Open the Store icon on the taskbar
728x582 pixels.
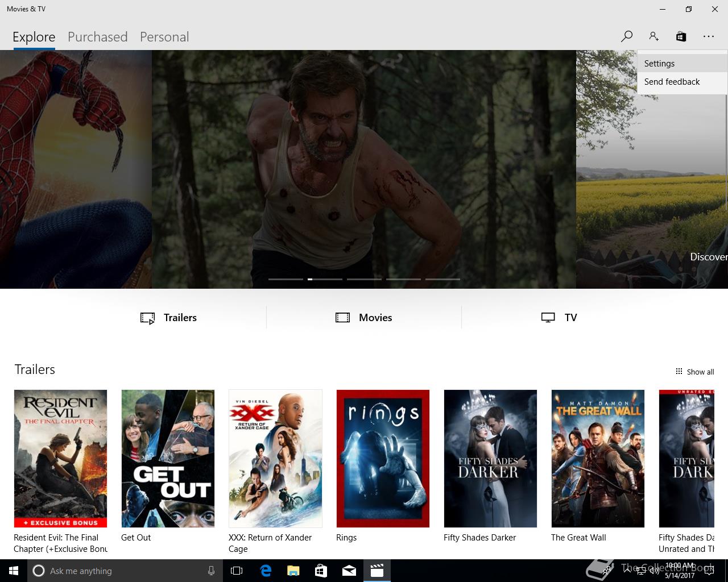click(321, 571)
